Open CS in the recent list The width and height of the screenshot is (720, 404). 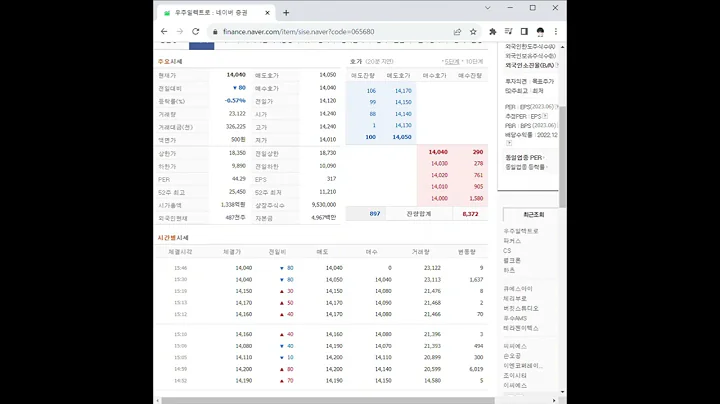[x=507, y=251]
